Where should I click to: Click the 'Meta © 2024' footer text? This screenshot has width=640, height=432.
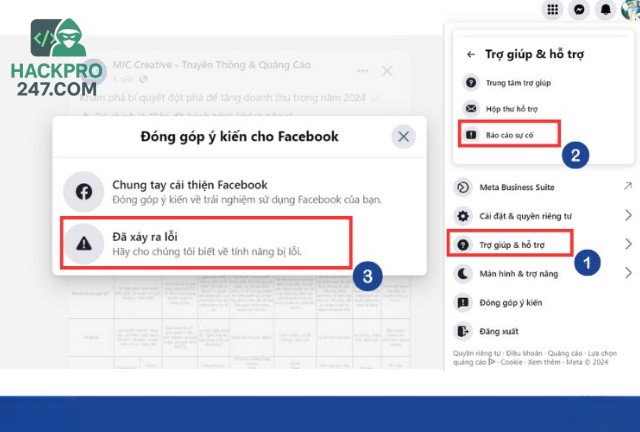(587, 362)
